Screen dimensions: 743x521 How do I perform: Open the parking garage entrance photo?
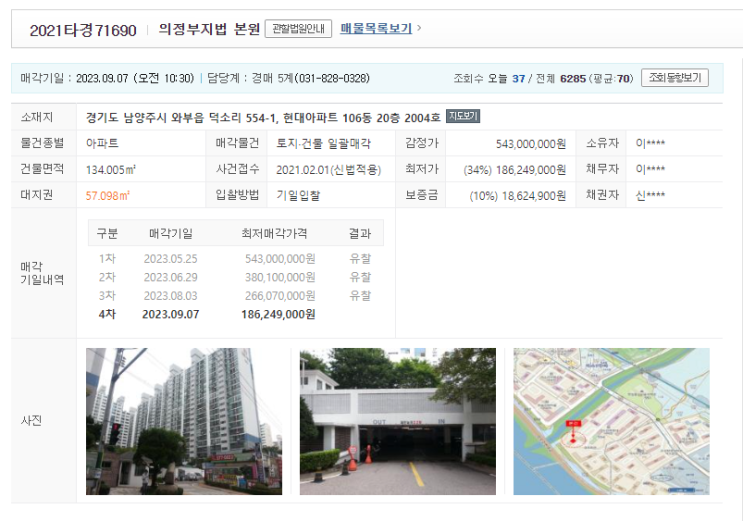pos(398,421)
